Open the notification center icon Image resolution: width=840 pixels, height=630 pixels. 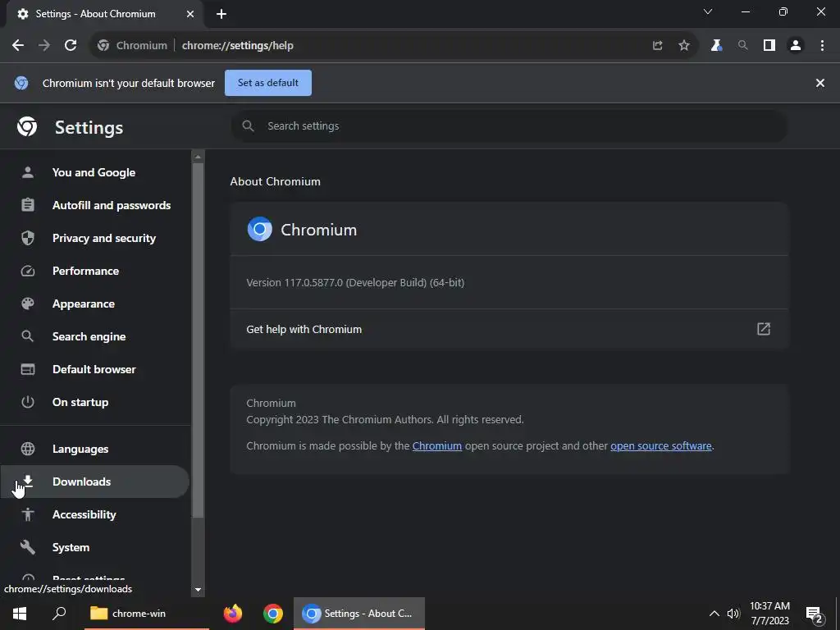coord(814,614)
